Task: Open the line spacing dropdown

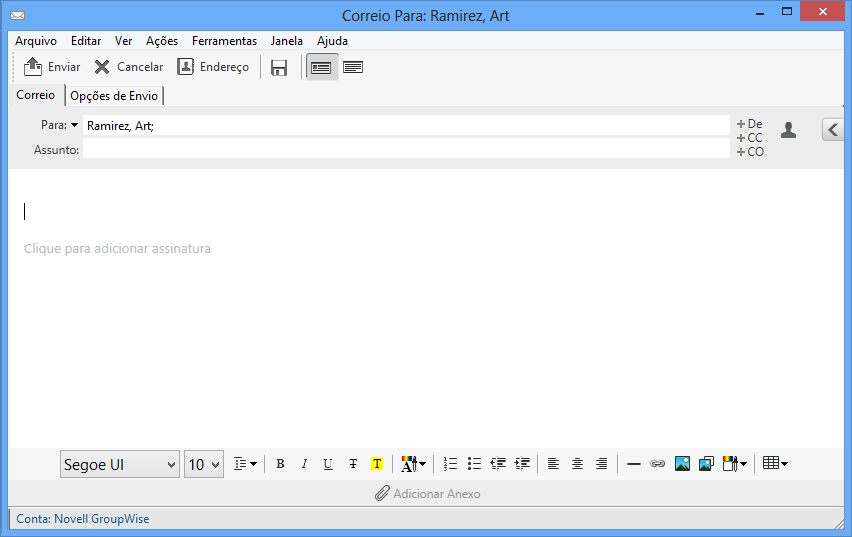Action: click(x=245, y=464)
